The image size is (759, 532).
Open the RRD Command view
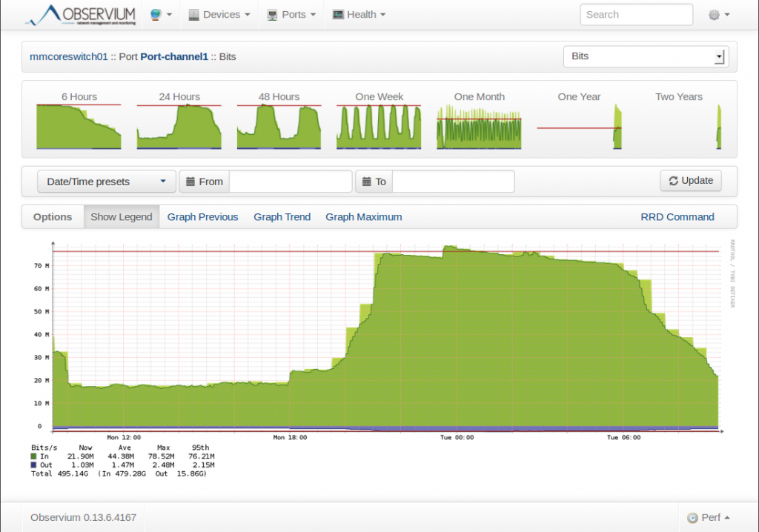tap(677, 216)
